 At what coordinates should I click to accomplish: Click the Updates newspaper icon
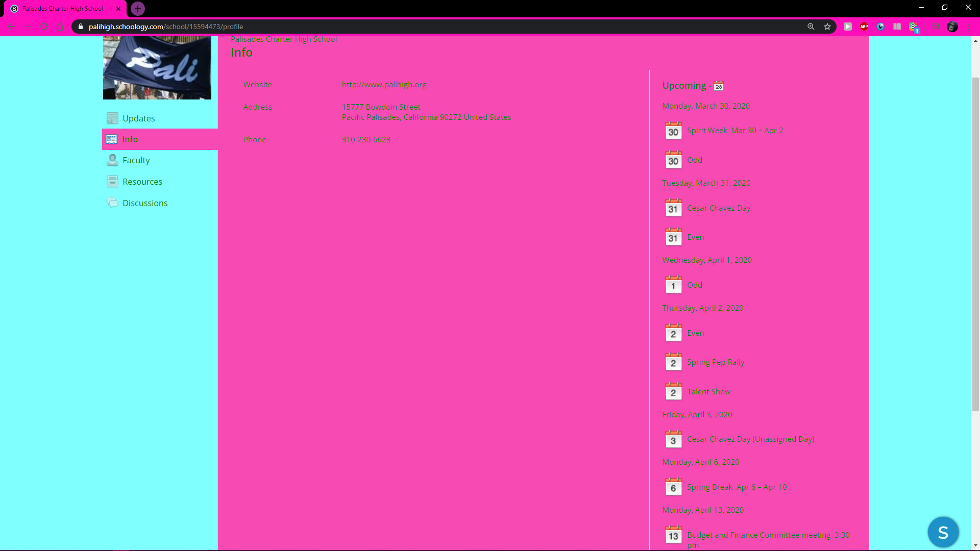[112, 118]
